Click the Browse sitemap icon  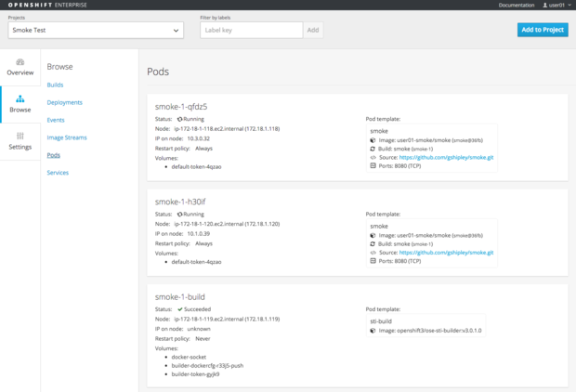coord(20,98)
